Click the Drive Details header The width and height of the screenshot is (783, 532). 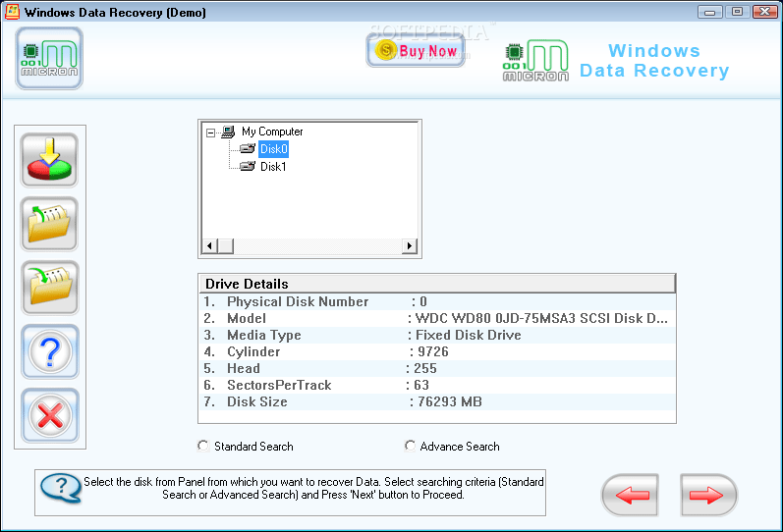[x=437, y=284]
